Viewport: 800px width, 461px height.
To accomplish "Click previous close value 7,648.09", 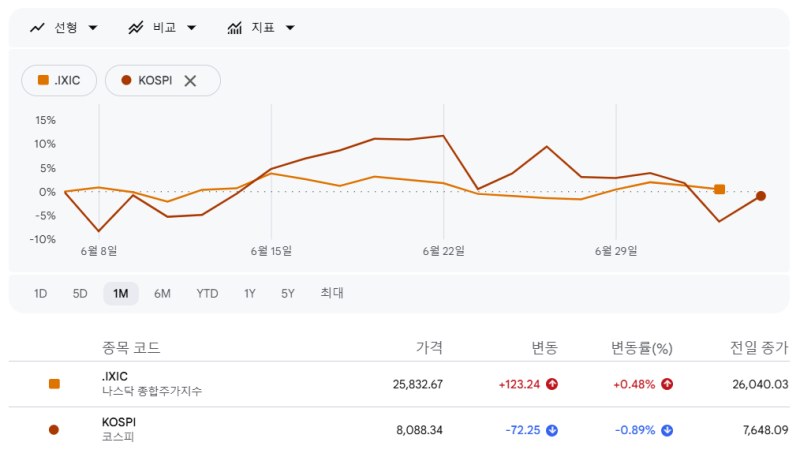I will [x=765, y=430].
